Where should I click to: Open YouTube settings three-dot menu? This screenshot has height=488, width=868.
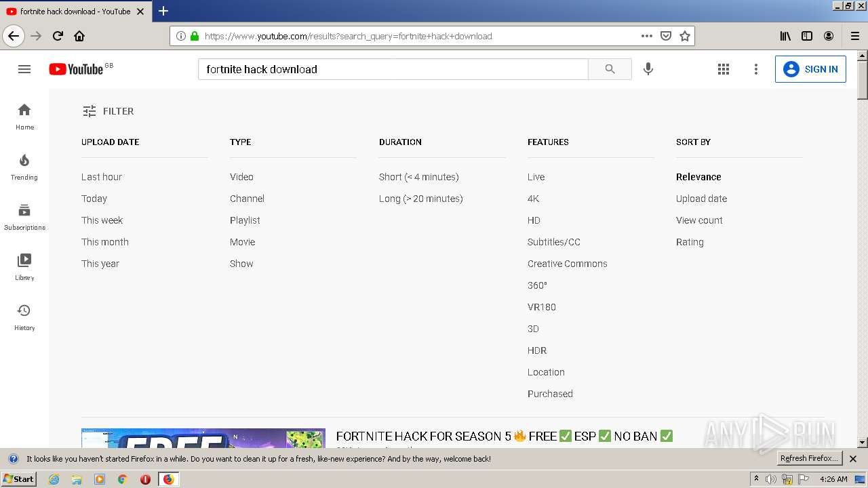756,69
